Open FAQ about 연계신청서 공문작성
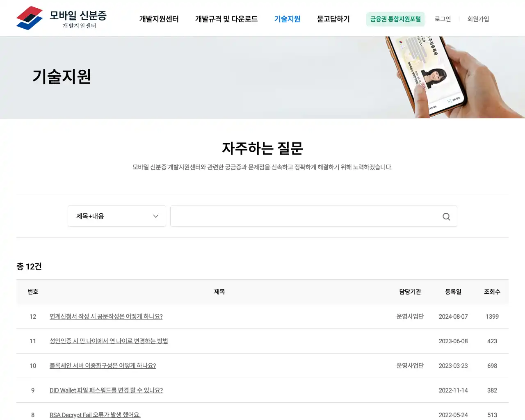The image size is (525, 420). (x=106, y=316)
